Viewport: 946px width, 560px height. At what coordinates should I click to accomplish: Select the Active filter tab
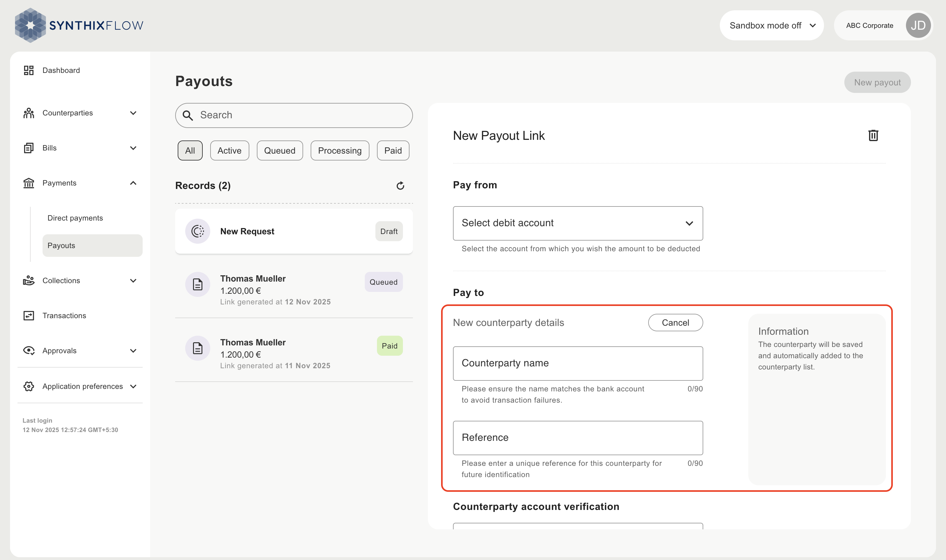[x=229, y=150]
